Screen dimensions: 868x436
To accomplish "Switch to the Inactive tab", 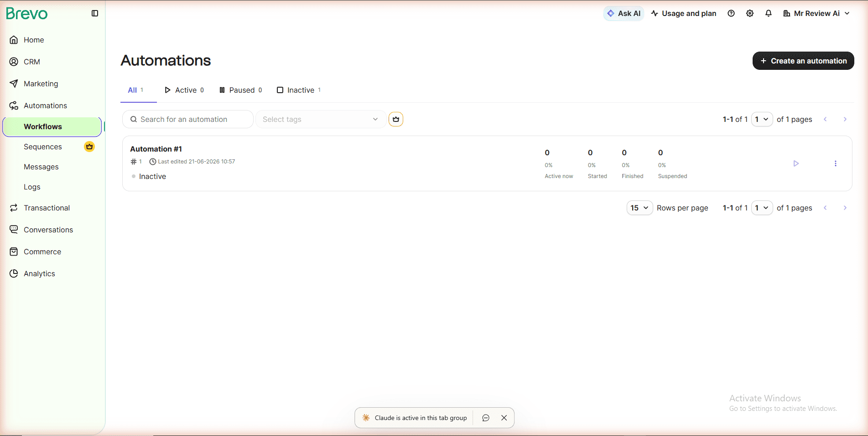I will [299, 90].
